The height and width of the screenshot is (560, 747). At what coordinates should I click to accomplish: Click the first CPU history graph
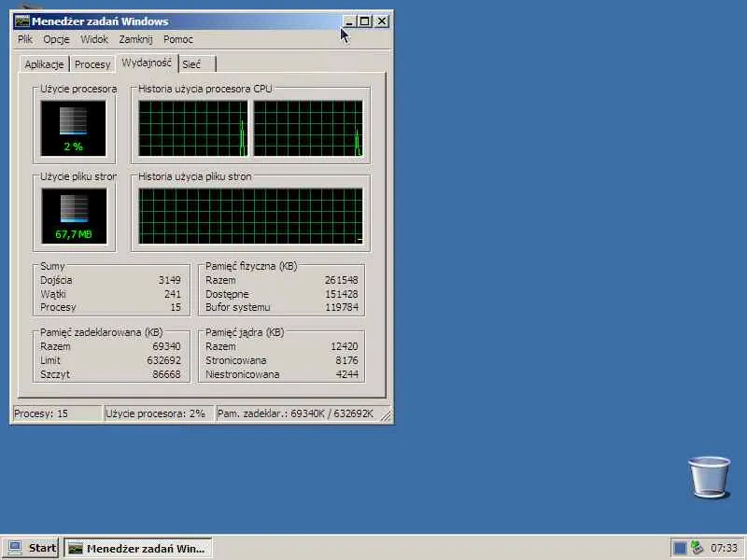tap(193, 128)
